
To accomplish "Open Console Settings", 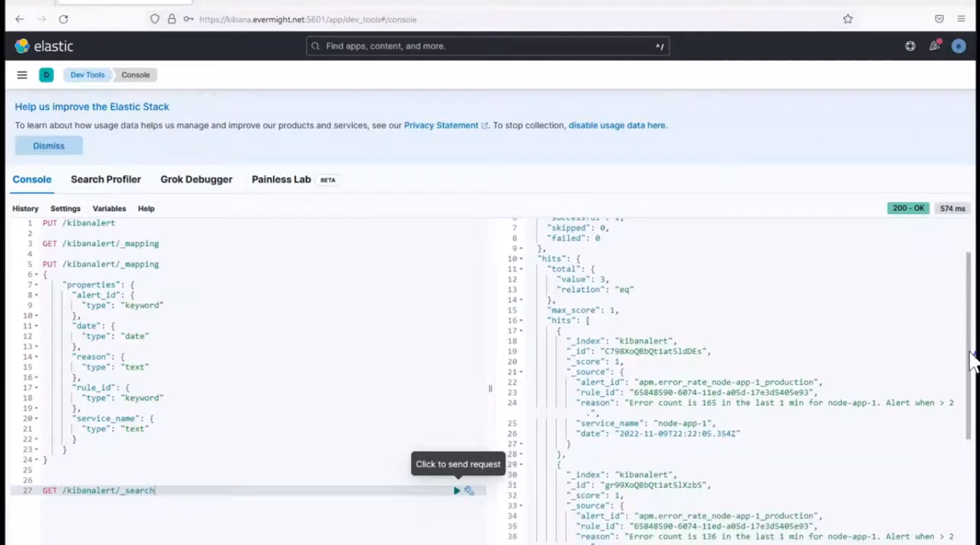I will coord(65,208).
